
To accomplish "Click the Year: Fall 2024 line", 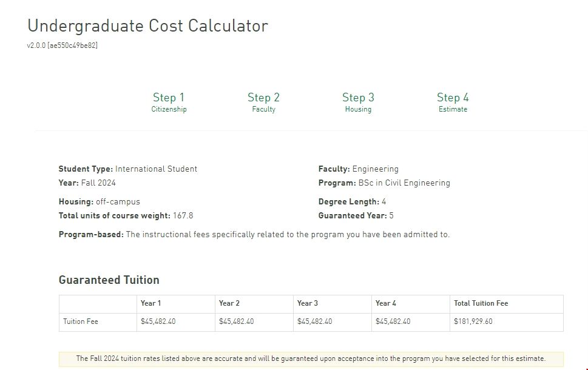I will [87, 183].
